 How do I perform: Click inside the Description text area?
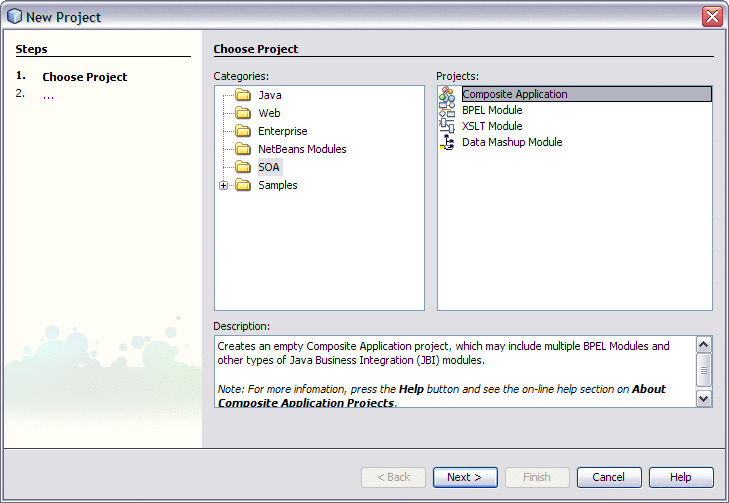pos(455,371)
